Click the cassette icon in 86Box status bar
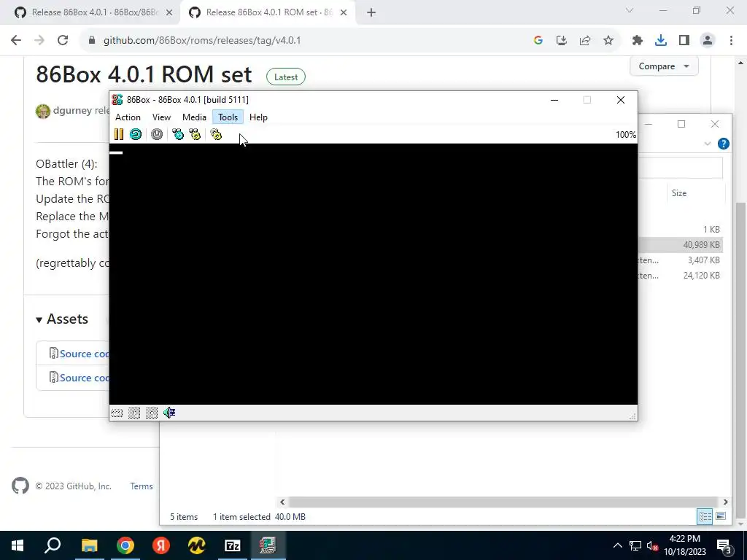The image size is (747, 560). coord(117,413)
